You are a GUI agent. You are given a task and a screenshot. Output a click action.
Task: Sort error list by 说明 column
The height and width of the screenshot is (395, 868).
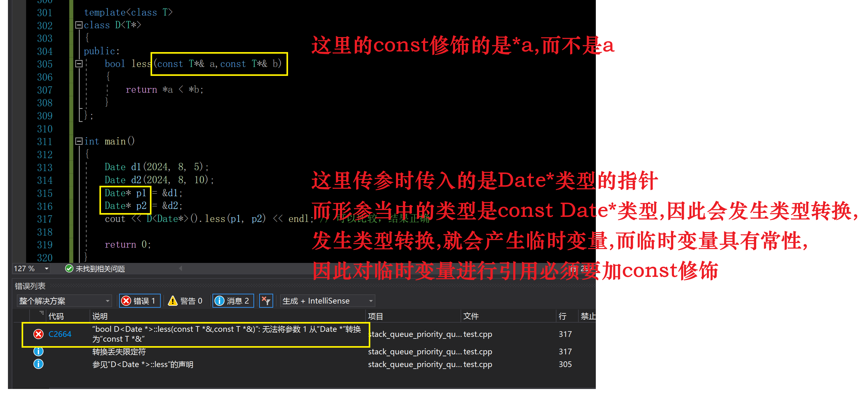[100, 317]
